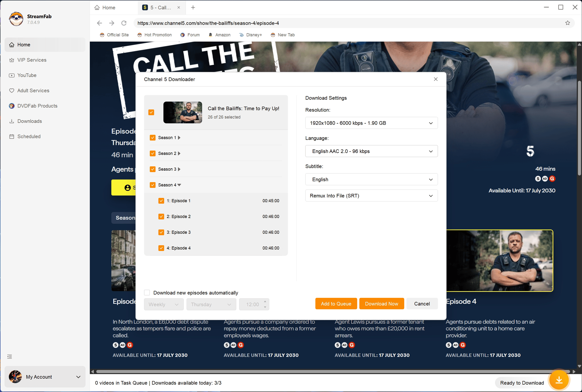Click subtitles S badge under 46 mins
The height and width of the screenshot is (392, 582).
pyautogui.click(x=538, y=179)
